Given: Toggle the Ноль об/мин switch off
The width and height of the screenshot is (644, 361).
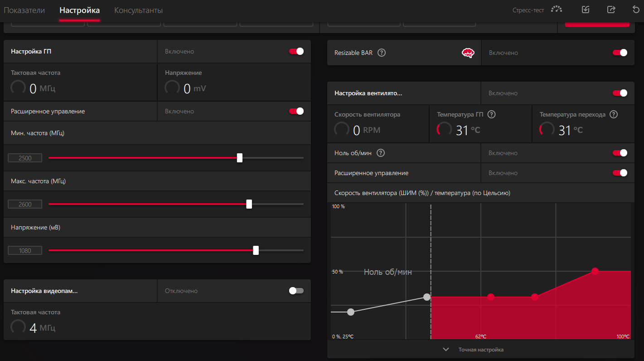Looking at the screenshot, I should [620, 153].
